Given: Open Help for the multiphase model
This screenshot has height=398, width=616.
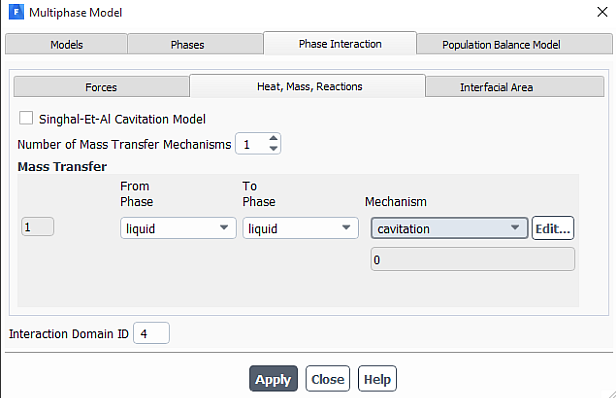Looking at the screenshot, I should click(x=377, y=379).
